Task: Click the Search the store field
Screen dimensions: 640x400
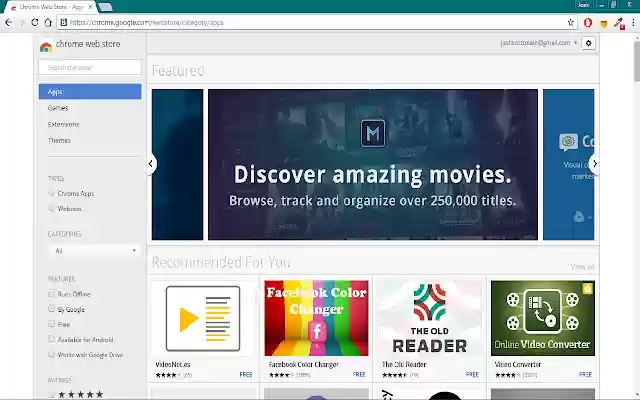Action: coord(90,67)
